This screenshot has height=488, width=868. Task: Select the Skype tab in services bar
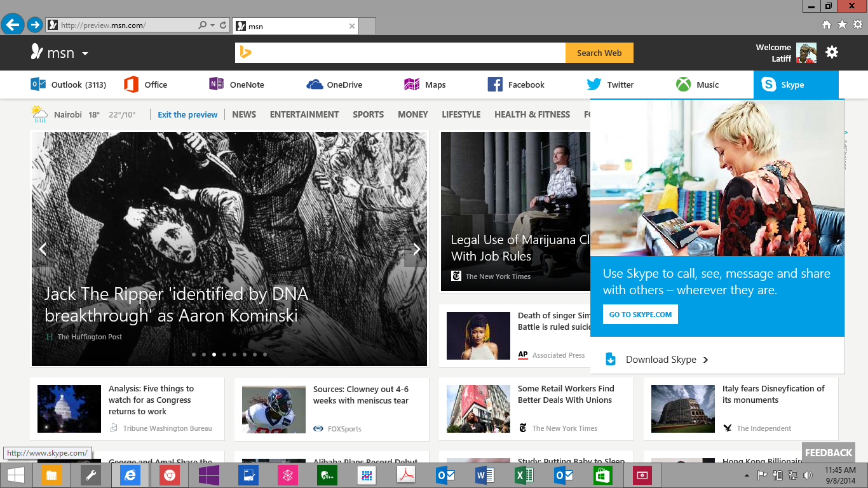pos(796,85)
